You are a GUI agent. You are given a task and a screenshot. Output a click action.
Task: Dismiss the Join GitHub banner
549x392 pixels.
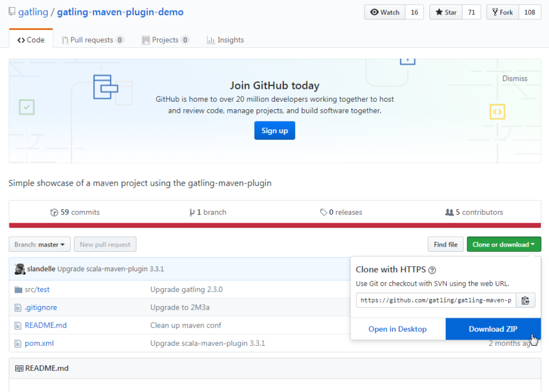tap(515, 78)
